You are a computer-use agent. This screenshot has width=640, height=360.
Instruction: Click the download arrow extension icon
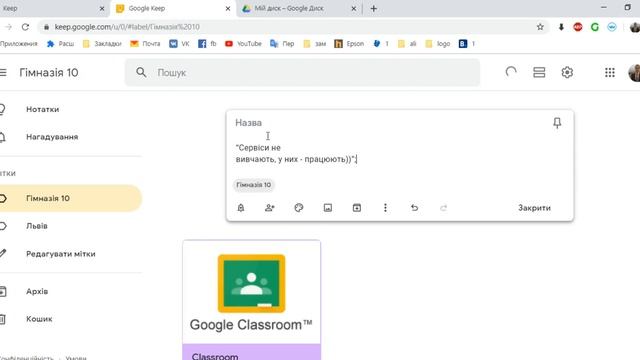pyautogui.click(x=561, y=27)
